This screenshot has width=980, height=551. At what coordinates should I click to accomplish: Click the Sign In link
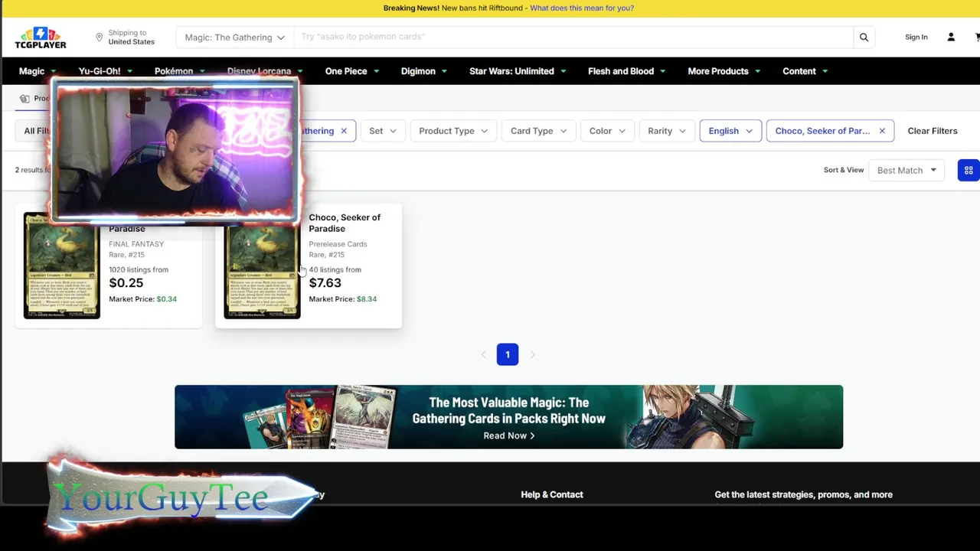point(916,37)
